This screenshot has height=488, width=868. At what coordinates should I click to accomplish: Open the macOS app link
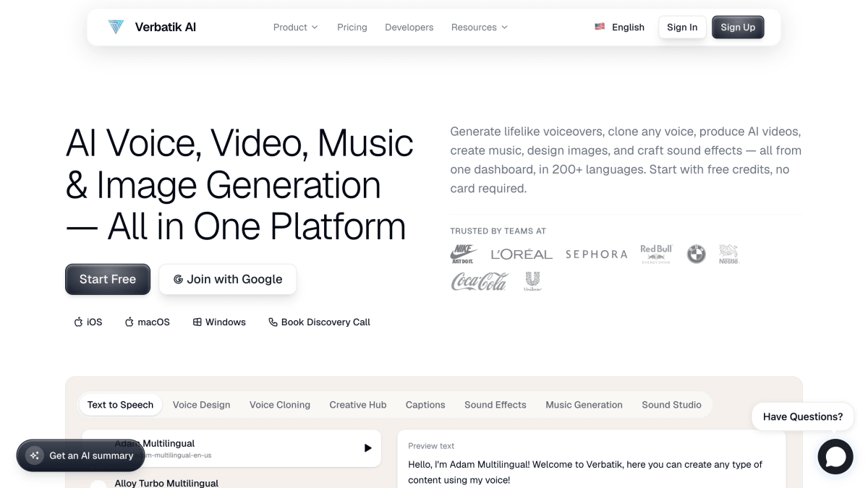tap(148, 322)
